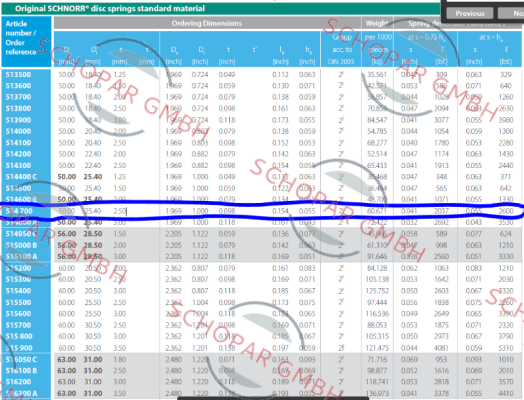Click article number 513800

(x=18, y=109)
